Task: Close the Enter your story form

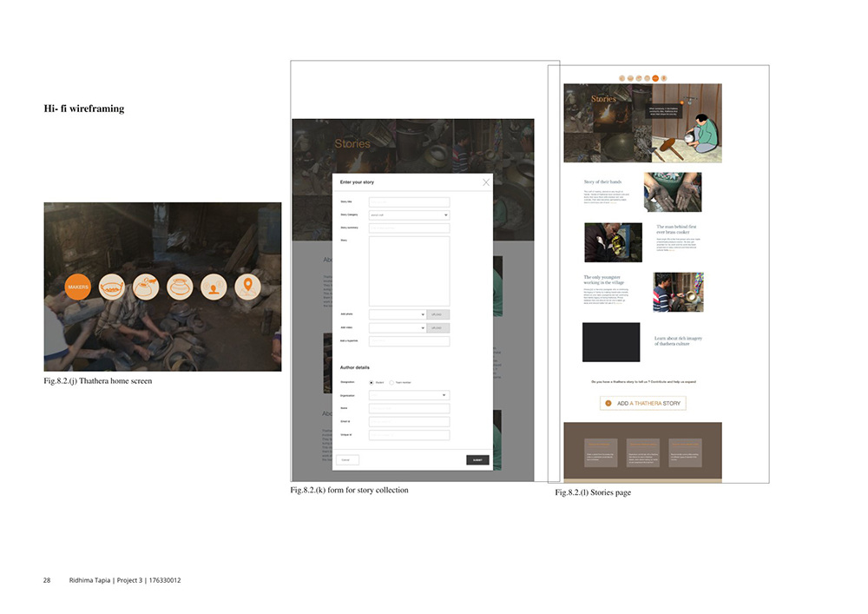Action: tap(486, 182)
